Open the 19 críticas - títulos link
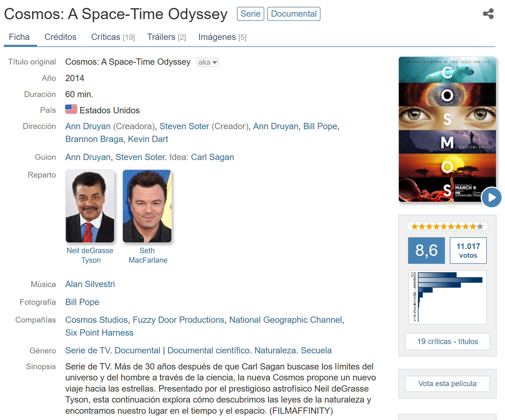Screen dimensions: 505x420 coord(447,341)
